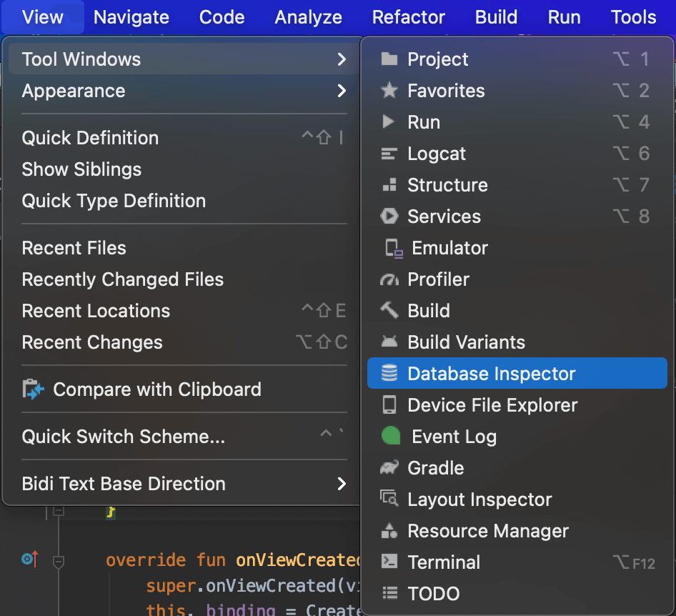
Task: Collapse the code fold marker beside onViewCreated
Action: pos(59,562)
